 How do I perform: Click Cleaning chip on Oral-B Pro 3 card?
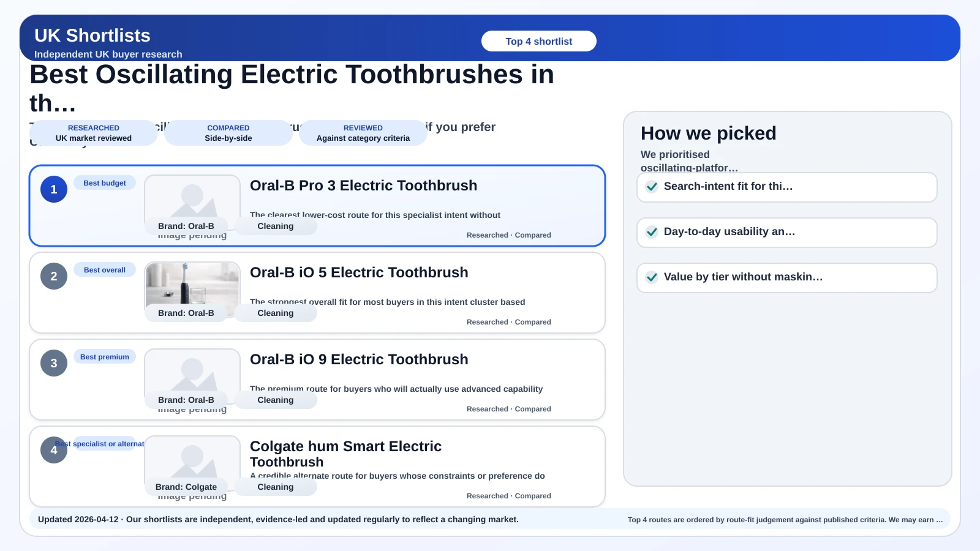click(x=276, y=226)
